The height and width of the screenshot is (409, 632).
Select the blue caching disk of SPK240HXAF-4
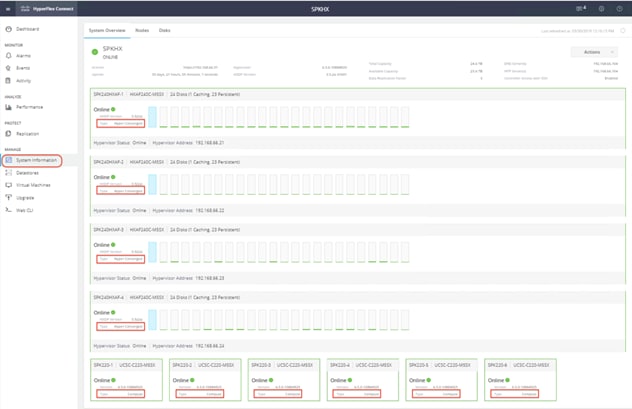click(x=152, y=320)
